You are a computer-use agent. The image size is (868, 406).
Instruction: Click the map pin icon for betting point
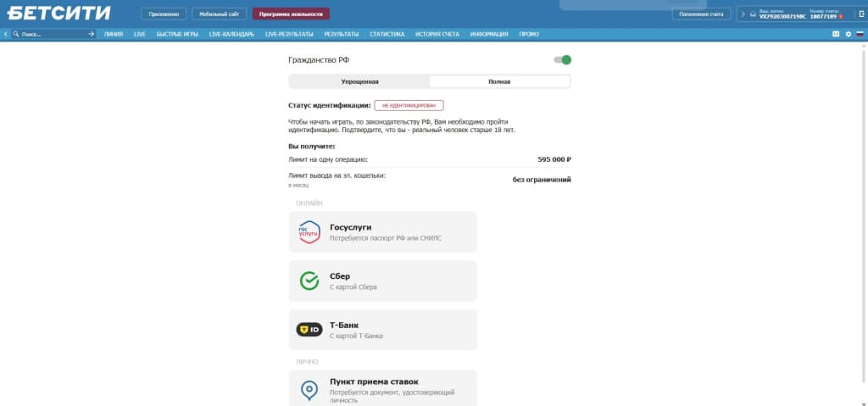309,390
